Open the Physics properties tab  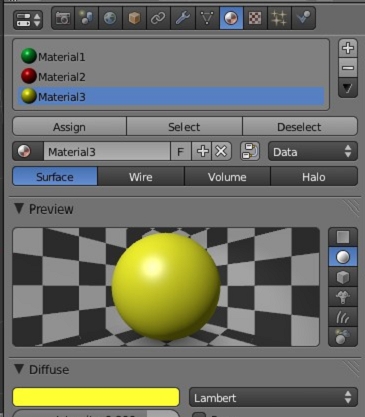(303, 18)
